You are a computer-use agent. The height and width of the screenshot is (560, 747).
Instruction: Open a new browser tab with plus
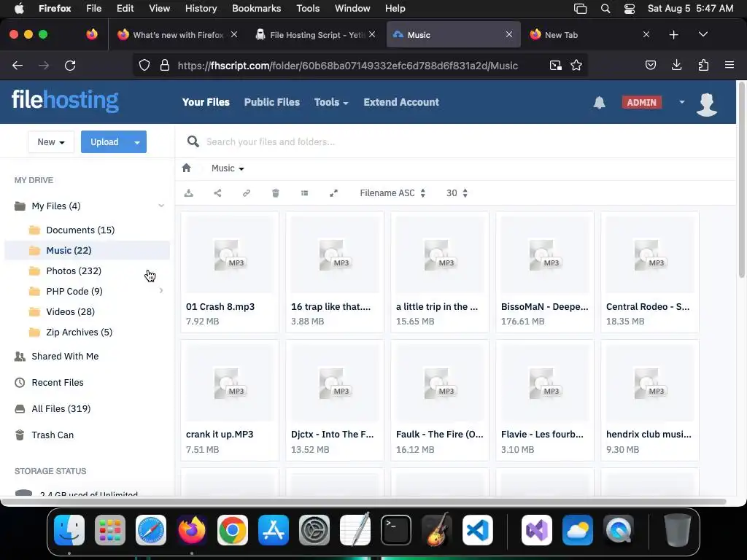coord(673,35)
